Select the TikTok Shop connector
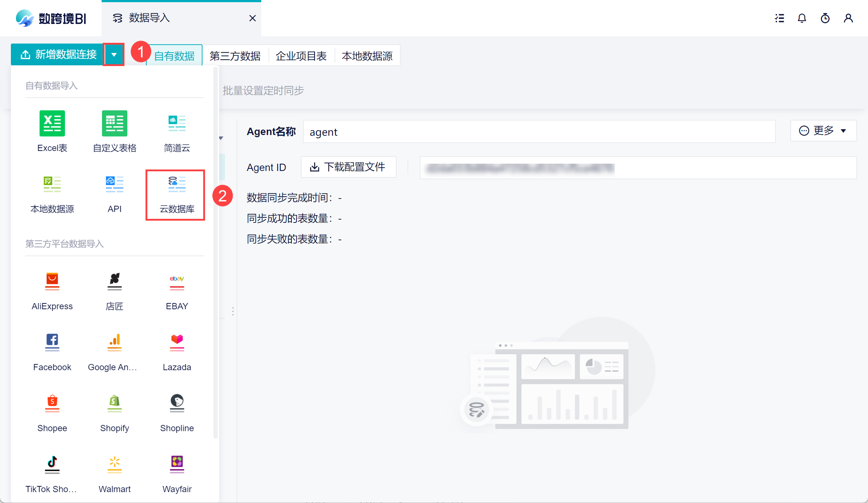Viewport: 868px width, 503px height. click(x=52, y=465)
